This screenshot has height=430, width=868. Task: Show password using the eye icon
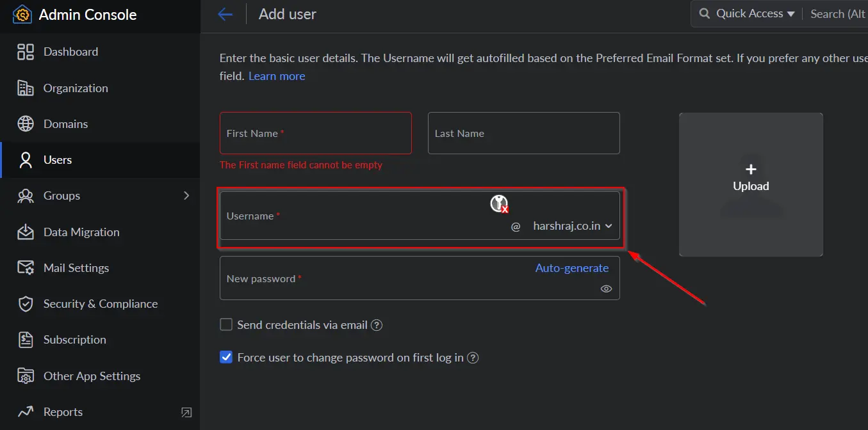point(606,289)
